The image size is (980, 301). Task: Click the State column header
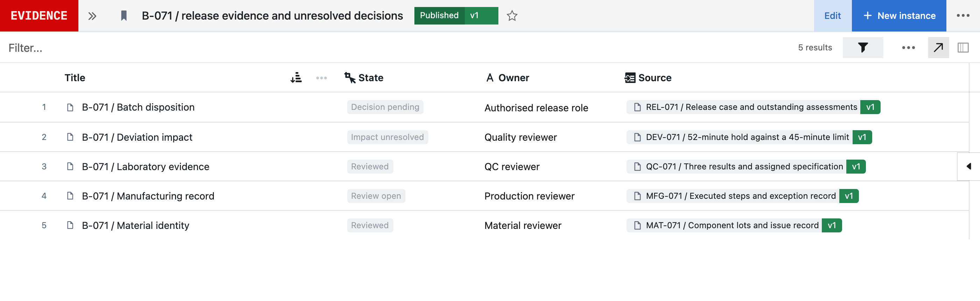coord(371,78)
